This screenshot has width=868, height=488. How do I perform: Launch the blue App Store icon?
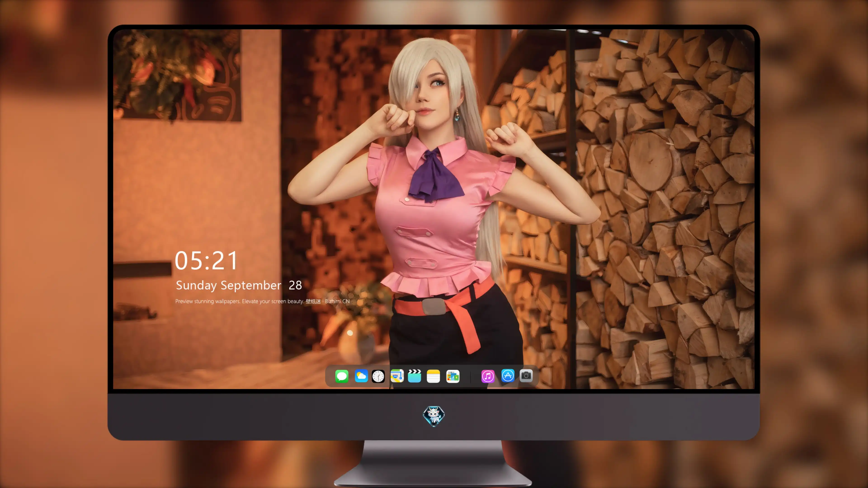pyautogui.click(x=508, y=375)
